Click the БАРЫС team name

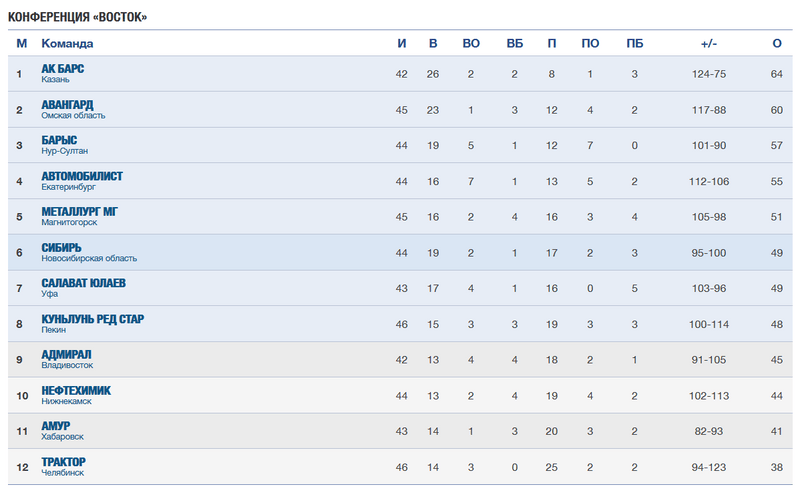coord(59,140)
